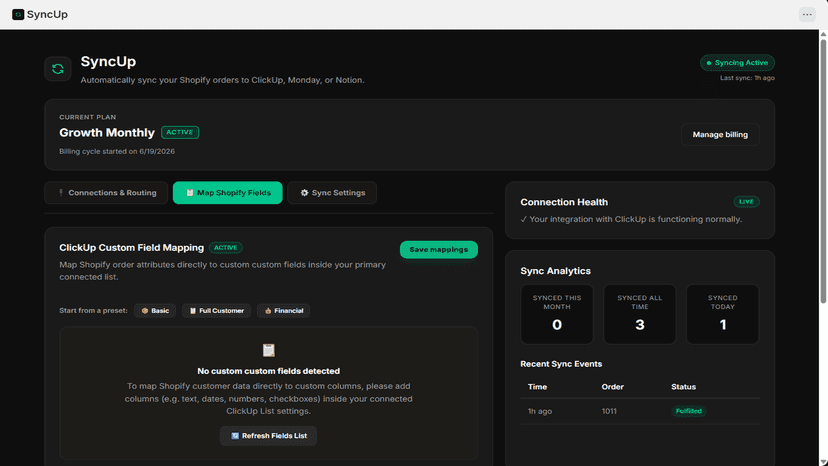Click the Syncing Active status badge
This screenshot has height=466, width=828.
(737, 62)
